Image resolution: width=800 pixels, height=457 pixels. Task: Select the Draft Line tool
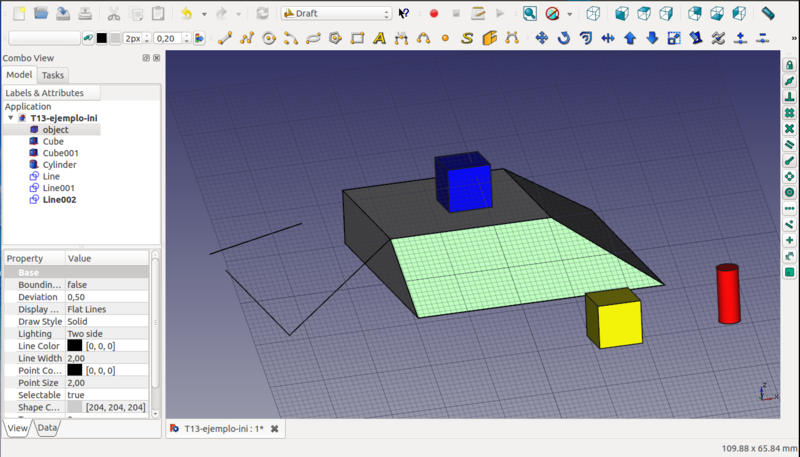tap(225, 38)
